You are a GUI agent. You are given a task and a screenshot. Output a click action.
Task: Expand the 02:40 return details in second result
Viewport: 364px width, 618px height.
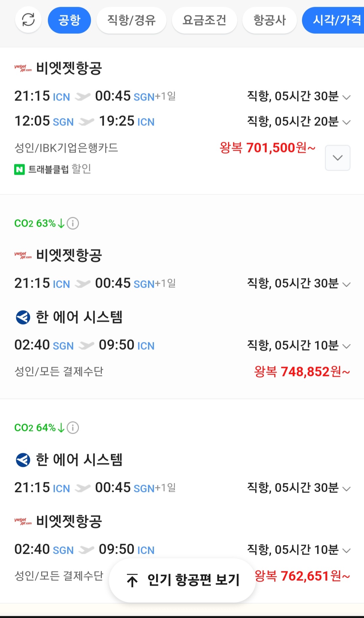[346, 346]
